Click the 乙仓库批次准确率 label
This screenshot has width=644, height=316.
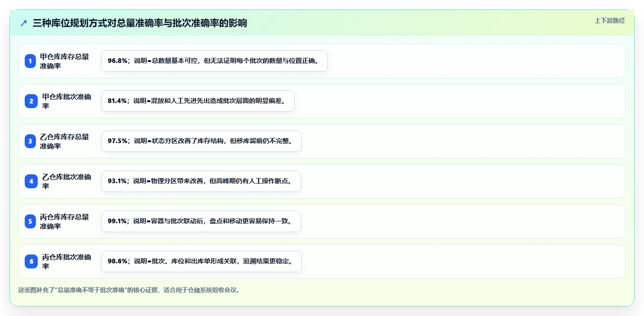tap(67, 181)
